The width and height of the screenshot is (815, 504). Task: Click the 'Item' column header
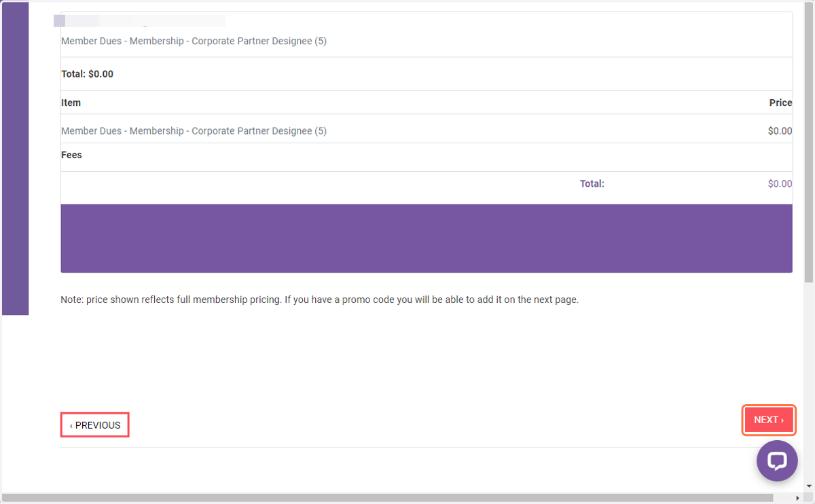[x=71, y=103]
